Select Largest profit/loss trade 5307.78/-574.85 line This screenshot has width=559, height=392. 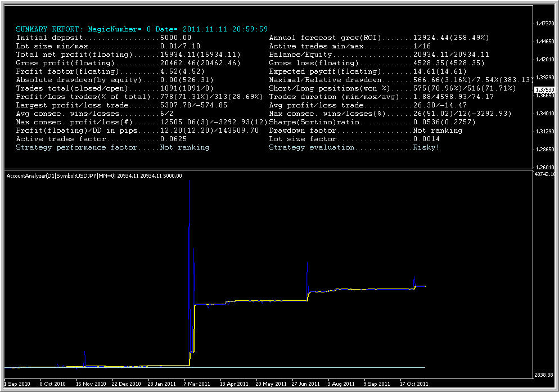pos(121,105)
